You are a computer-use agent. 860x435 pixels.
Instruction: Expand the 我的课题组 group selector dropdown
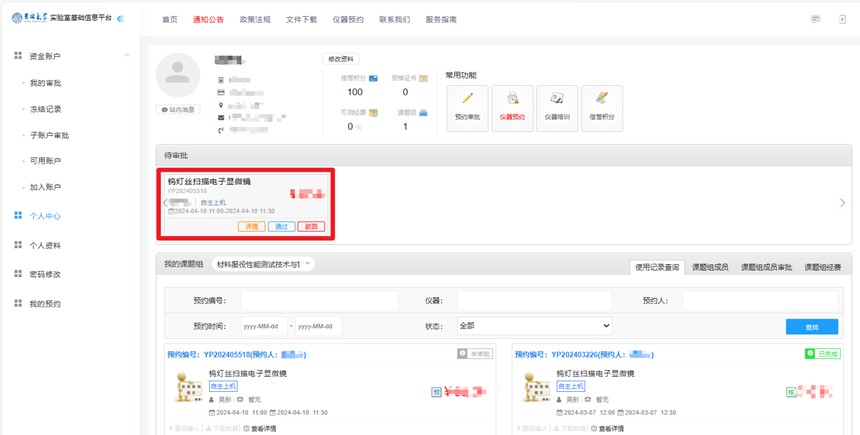262,264
